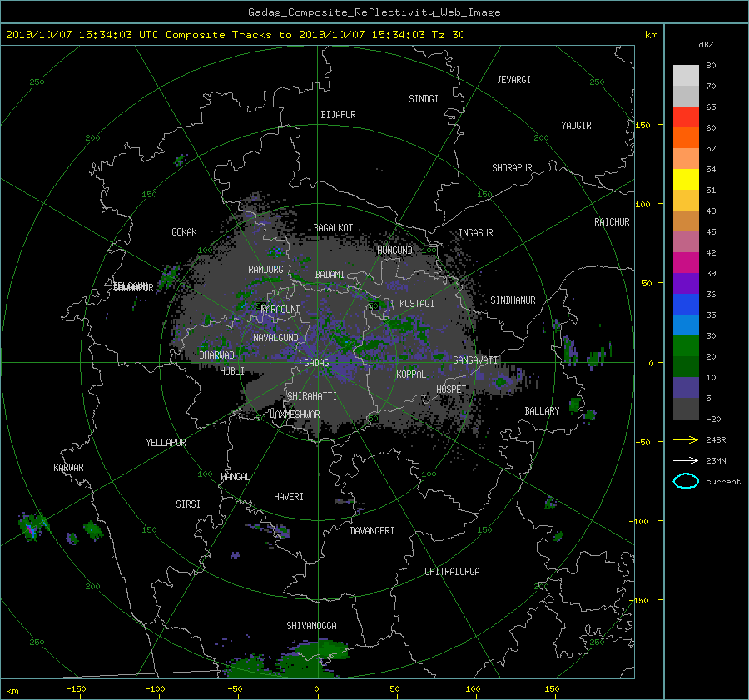Click the white 23MN track arrow
The width and height of the screenshot is (749, 700).
(686, 460)
